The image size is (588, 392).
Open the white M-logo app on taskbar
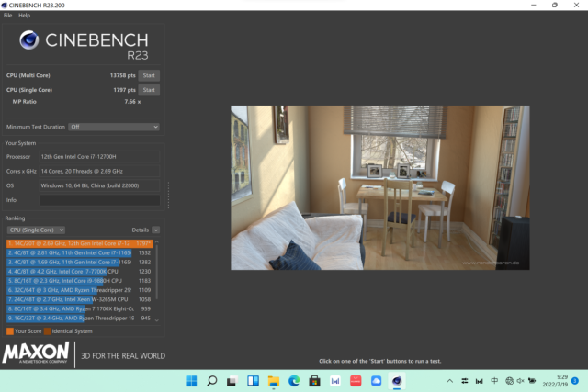335,381
